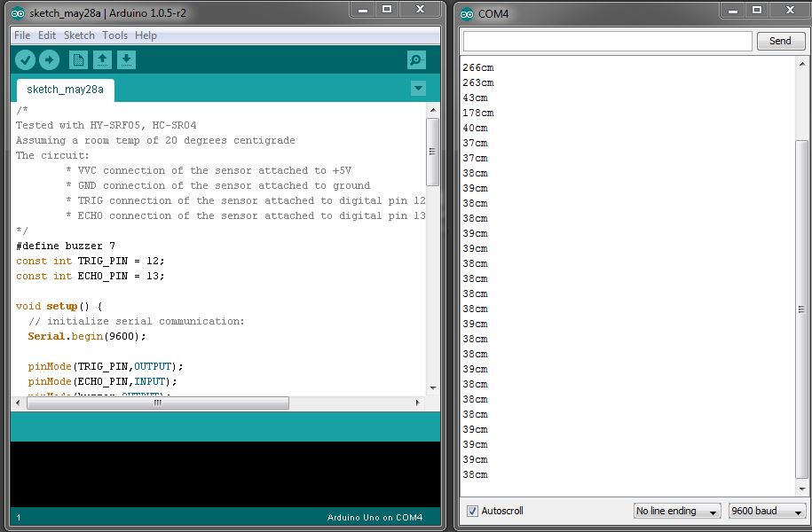Open the tab options dropdown arrow
Screen dimensions: 812x532
click(419, 89)
